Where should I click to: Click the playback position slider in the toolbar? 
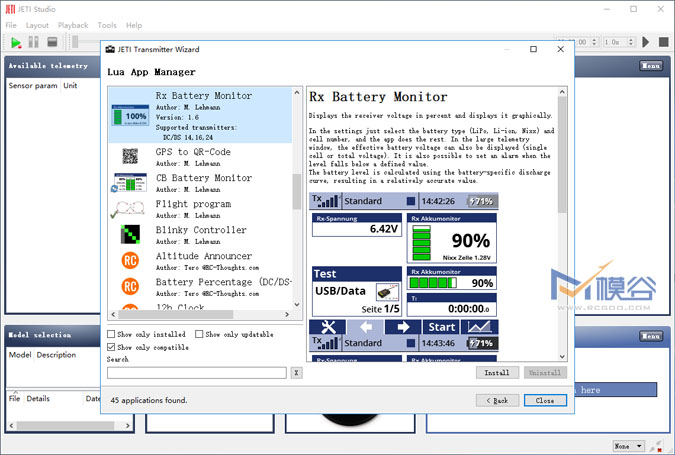pos(75,42)
